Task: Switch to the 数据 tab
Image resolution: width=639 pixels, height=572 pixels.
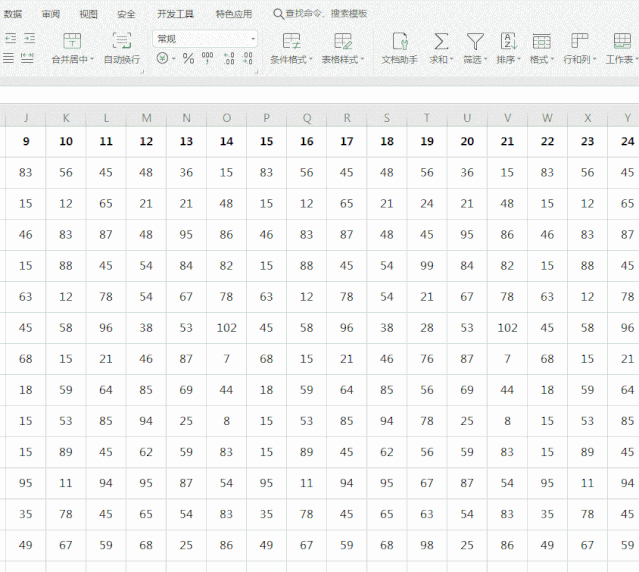Action: coord(13,14)
